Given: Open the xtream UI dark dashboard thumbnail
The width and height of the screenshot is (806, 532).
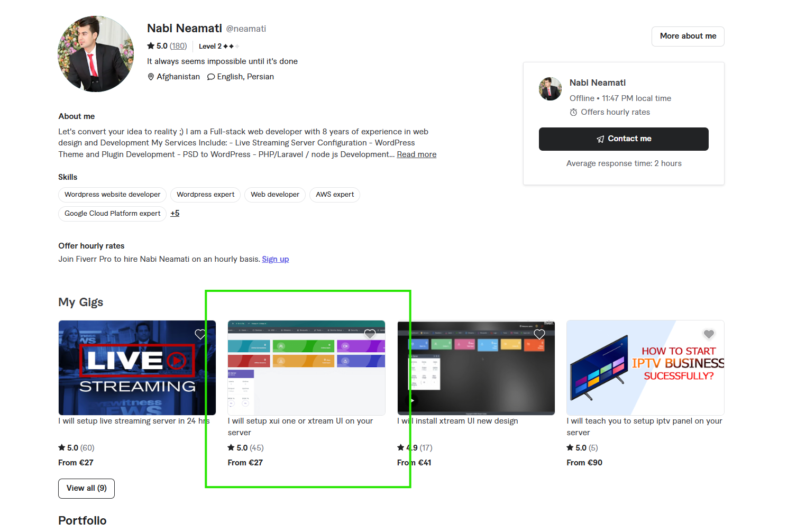Looking at the screenshot, I should 476,368.
